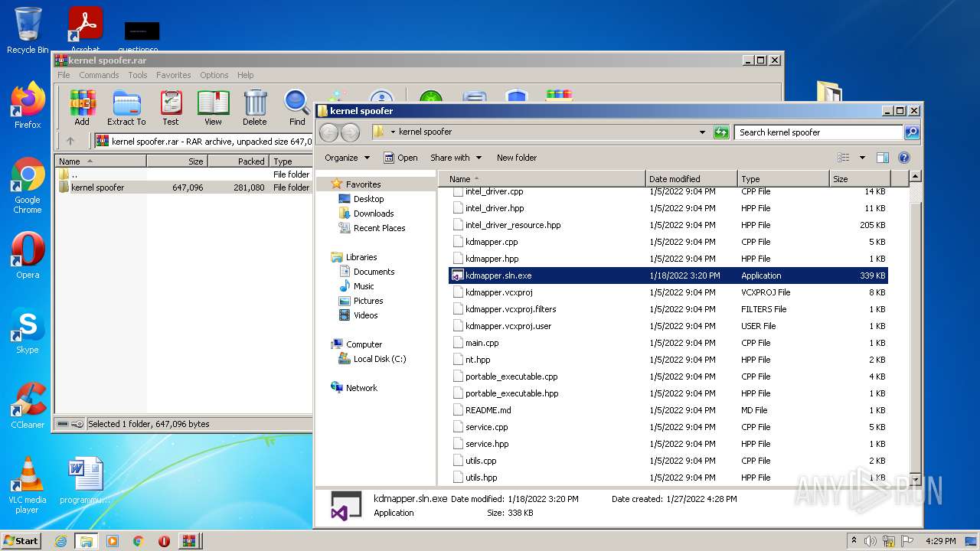Click the search magnifier icon in Explorer
This screenshot has height=551, width=980.
tap(911, 132)
